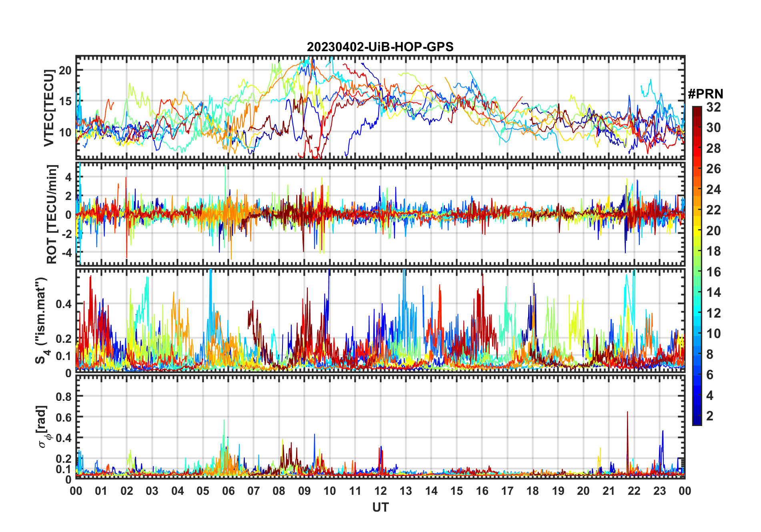Click x-axis tick label 18
The image size is (761, 532).
click(533, 491)
